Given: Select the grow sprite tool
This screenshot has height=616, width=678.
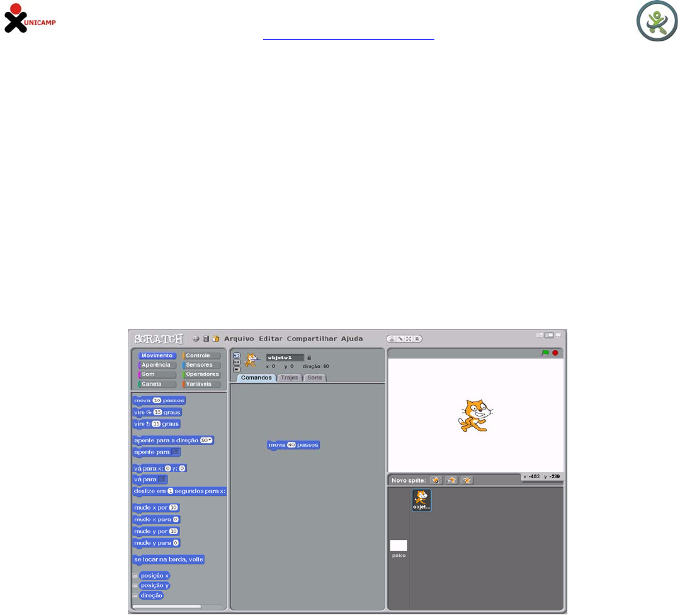Looking at the screenshot, I should (x=409, y=339).
